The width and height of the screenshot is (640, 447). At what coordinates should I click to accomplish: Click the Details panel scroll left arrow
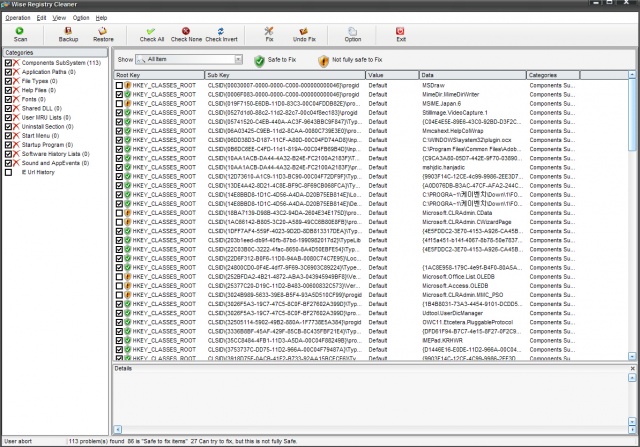118,429
